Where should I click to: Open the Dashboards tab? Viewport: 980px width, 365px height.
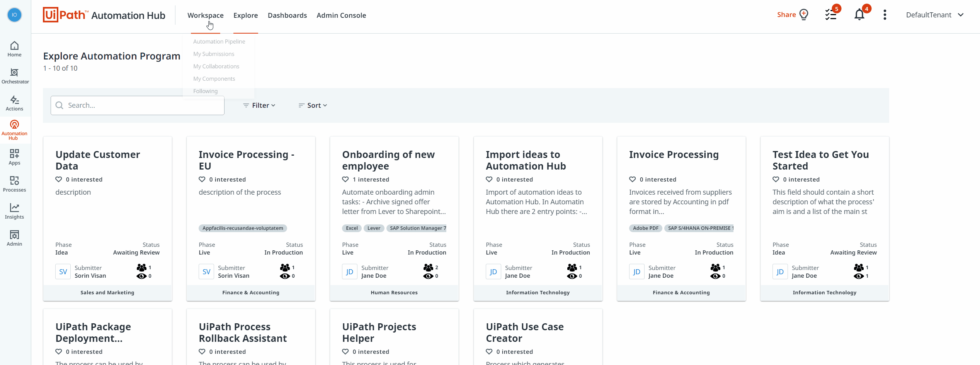click(x=288, y=15)
